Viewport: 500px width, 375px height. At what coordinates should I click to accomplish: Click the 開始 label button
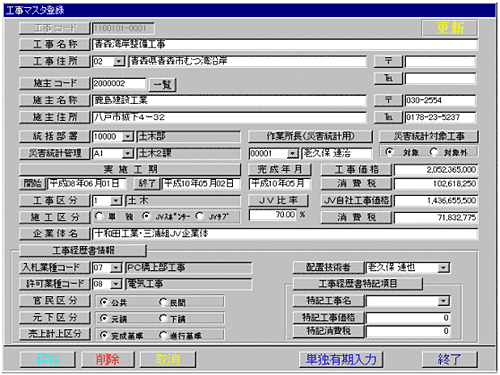33,184
